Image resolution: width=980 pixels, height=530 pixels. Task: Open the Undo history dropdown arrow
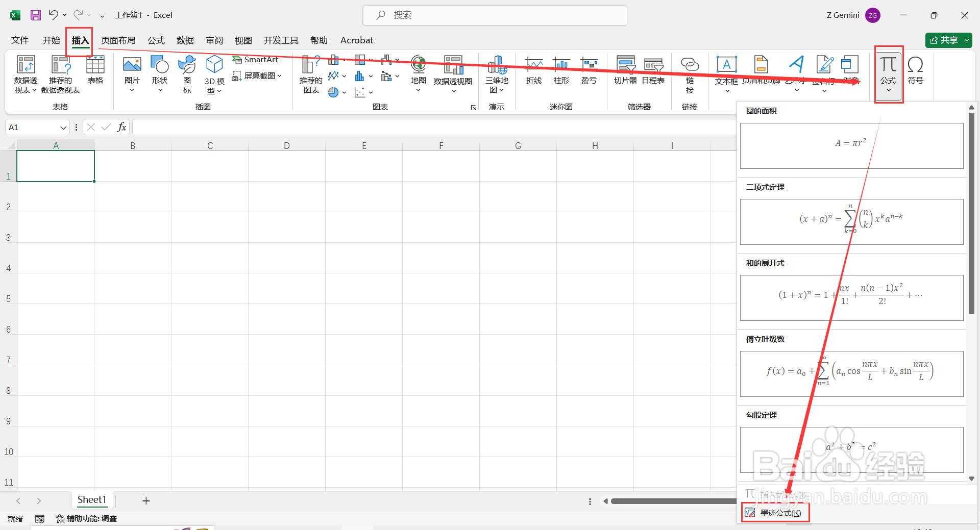click(65, 15)
